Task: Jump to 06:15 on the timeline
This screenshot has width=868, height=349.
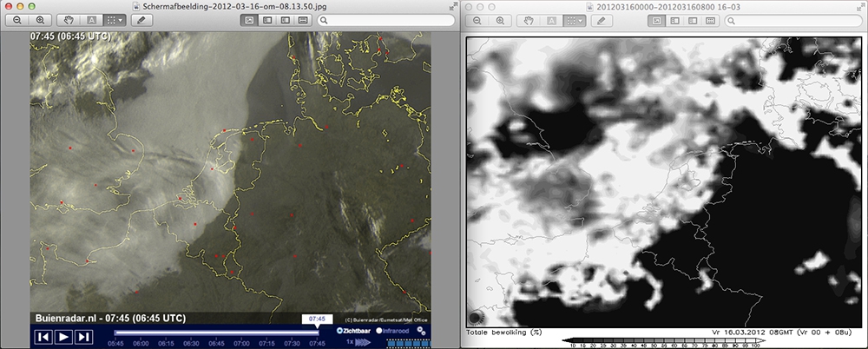Action: 166,344
